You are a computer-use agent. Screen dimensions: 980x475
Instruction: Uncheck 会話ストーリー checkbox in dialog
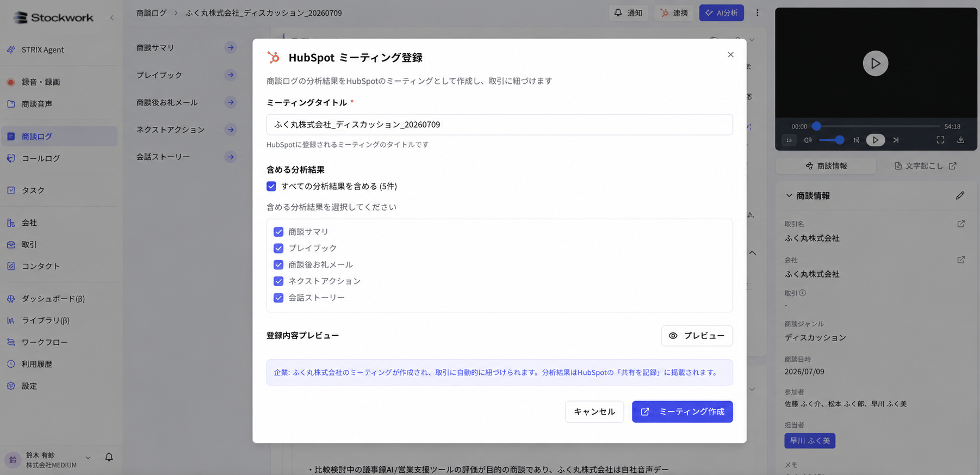[278, 298]
